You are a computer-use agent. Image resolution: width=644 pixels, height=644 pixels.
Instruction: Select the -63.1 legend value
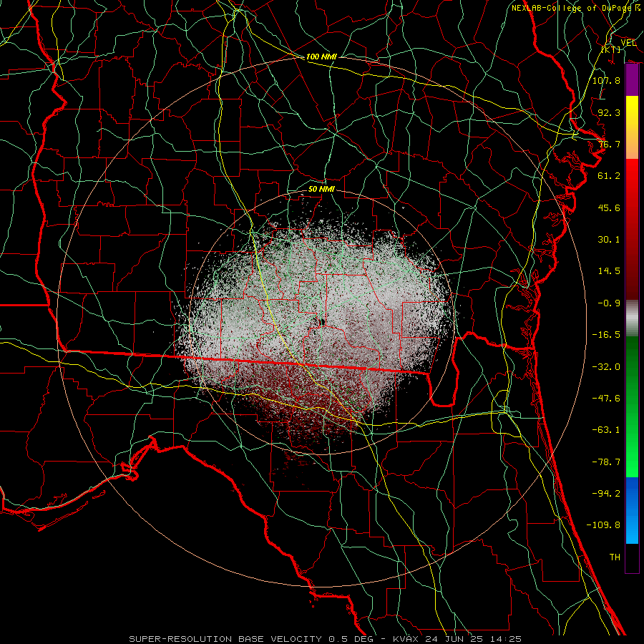pos(606,430)
